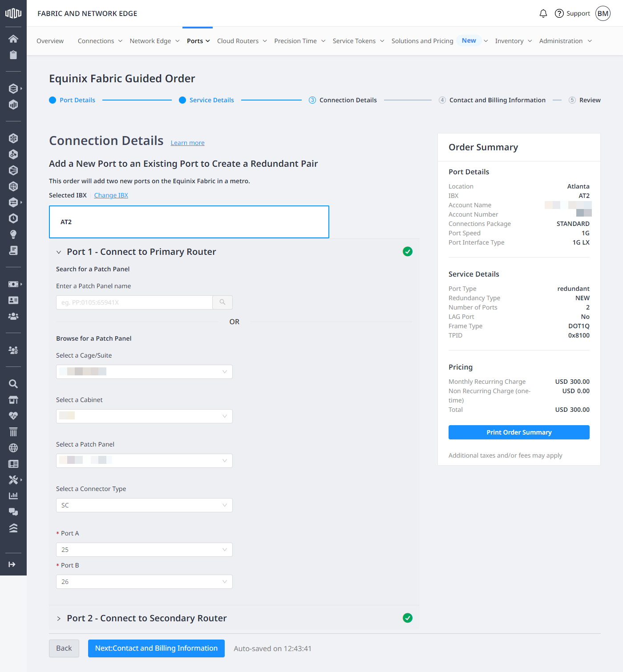
Task: Open the pillar column icon in the sidebar
Action: pyautogui.click(x=13, y=432)
